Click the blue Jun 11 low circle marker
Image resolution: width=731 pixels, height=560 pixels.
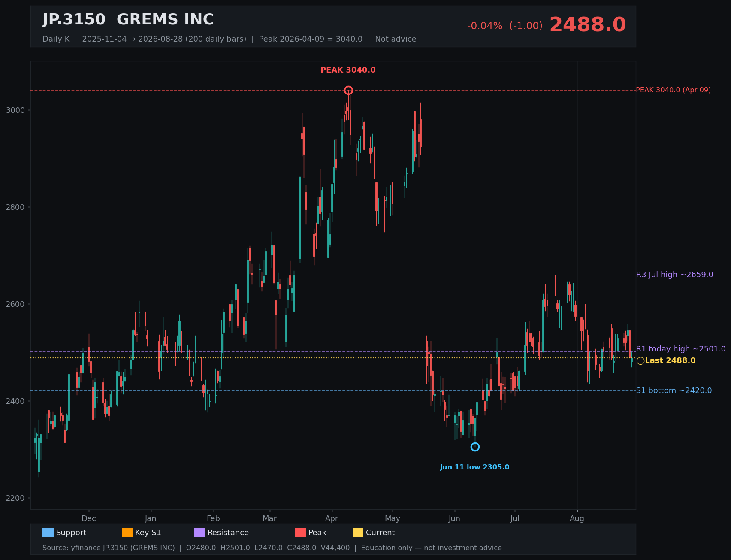(475, 447)
